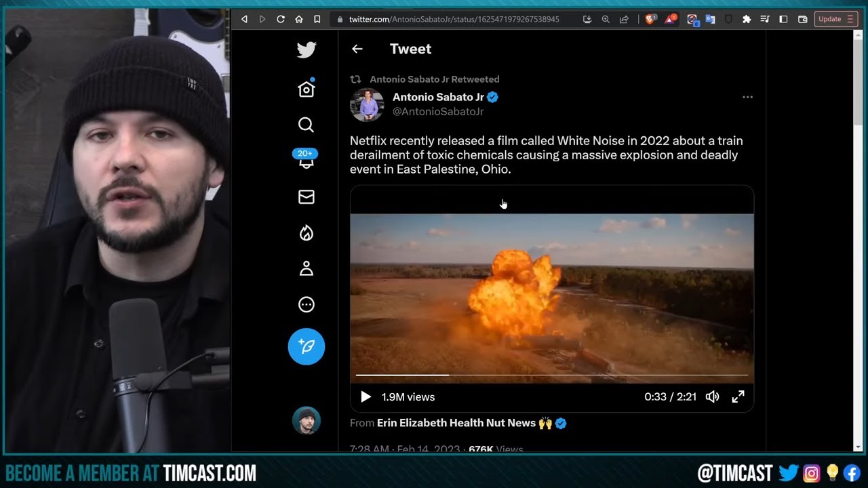Click the Twitter bird logo
Screen dimensions: 868x488
tap(307, 49)
